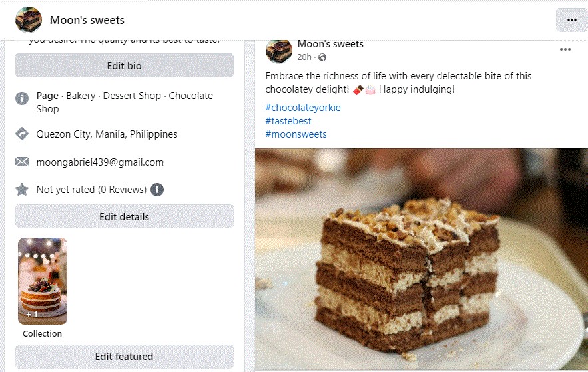
Task: Open the chocolate cake post photo
Action: coord(421,258)
